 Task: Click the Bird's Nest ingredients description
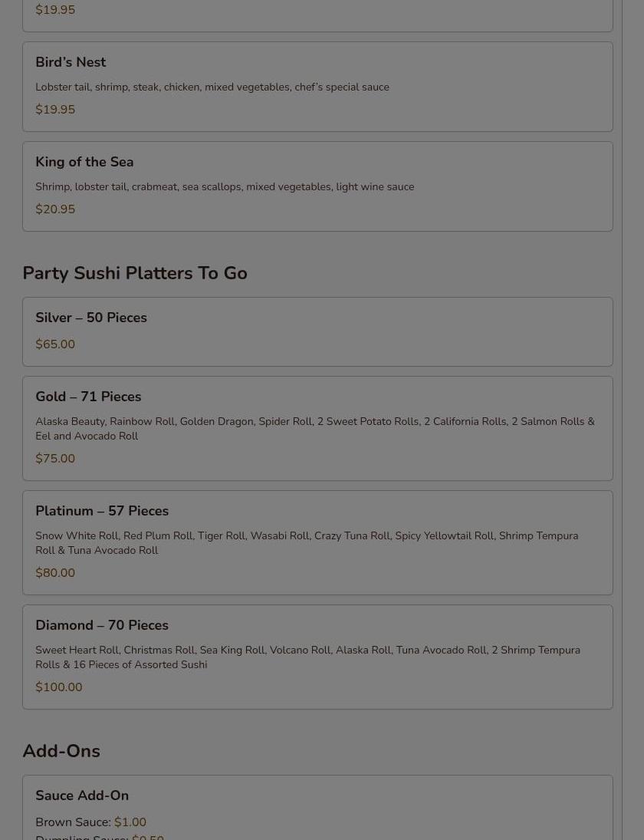click(x=212, y=87)
